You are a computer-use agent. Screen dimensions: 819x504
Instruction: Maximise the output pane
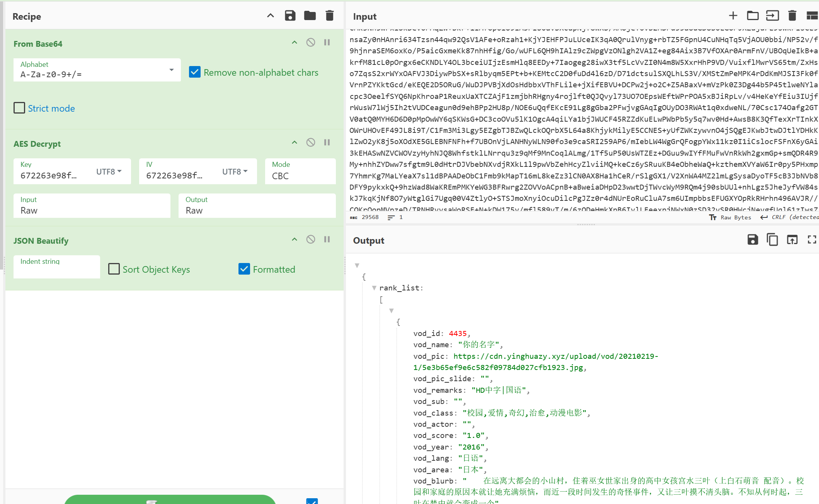coord(812,240)
